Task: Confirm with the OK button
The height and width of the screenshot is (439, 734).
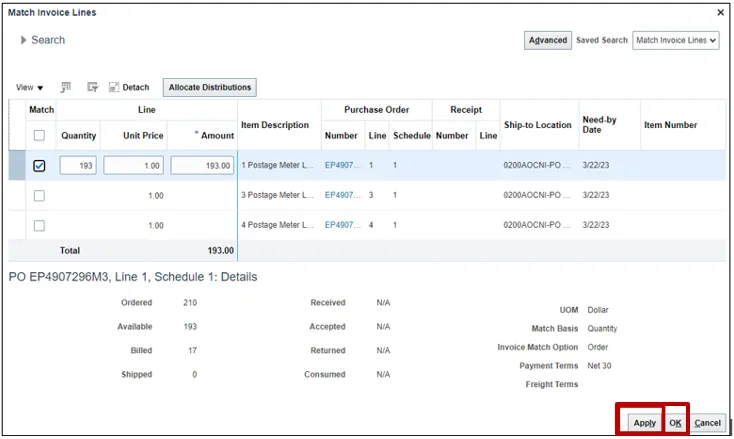Action: (x=675, y=423)
